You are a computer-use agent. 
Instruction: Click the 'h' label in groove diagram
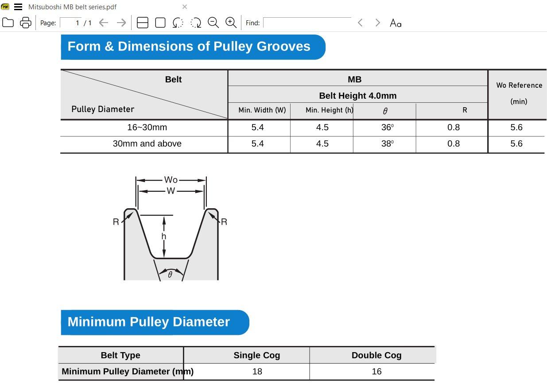(164, 237)
